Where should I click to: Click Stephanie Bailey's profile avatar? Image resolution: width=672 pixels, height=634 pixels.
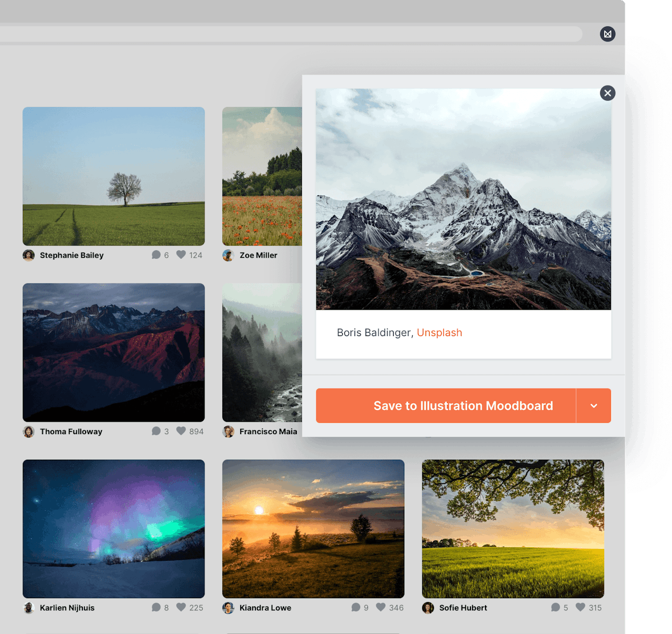29,255
